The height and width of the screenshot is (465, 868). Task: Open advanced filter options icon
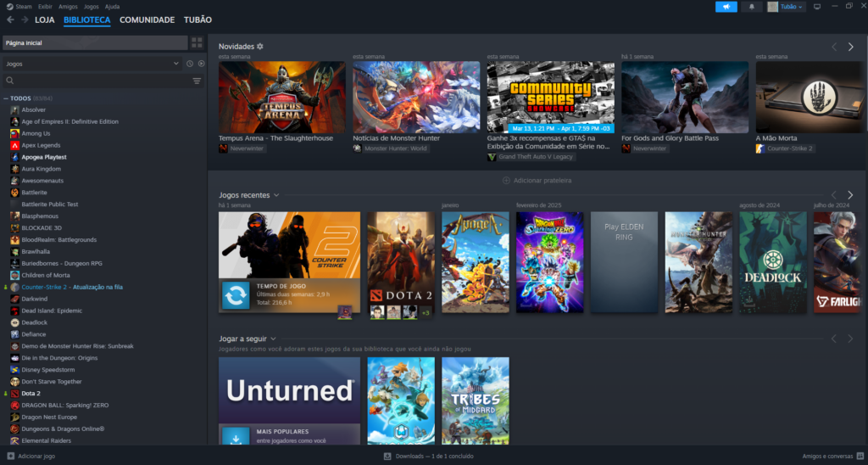click(197, 81)
